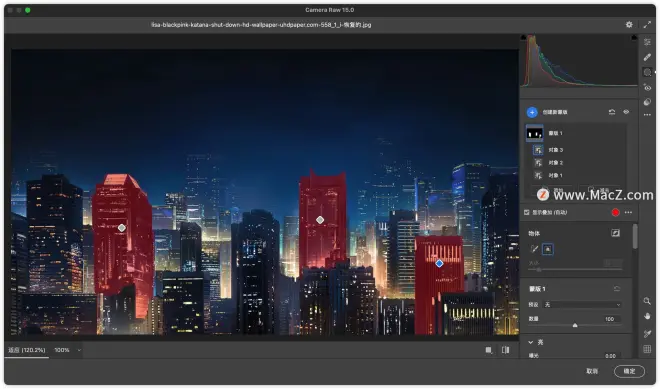The image size is (660, 389).
Task: Invert the object mask icon
Action: (615, 233)
